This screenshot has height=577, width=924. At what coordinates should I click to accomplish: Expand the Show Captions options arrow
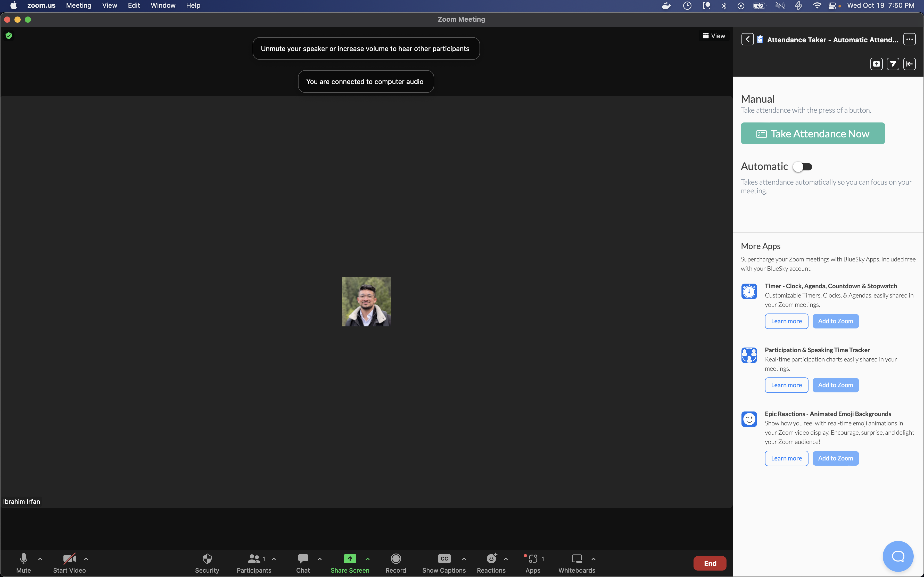coord(464,559)
